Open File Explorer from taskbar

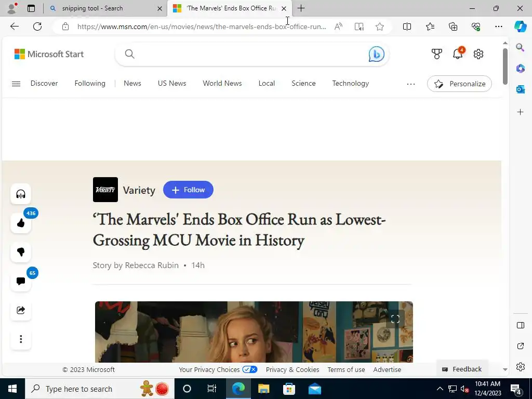[x=263, y=389]
